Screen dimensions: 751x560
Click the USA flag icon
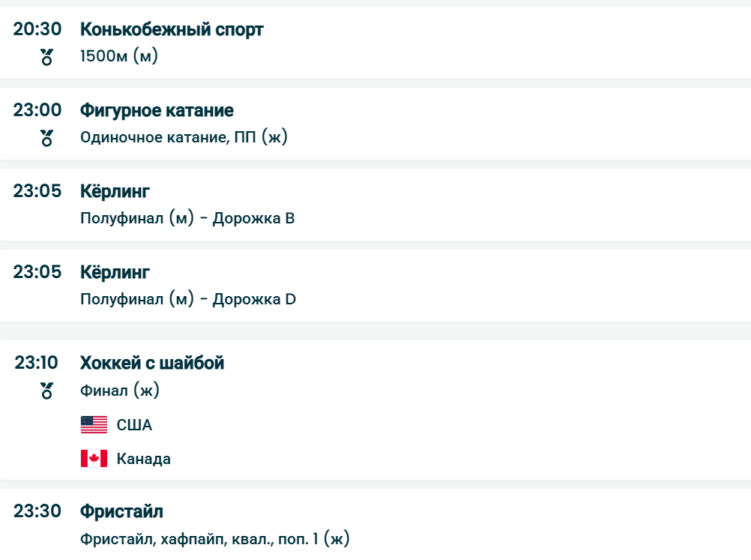(x=94, y=425)
